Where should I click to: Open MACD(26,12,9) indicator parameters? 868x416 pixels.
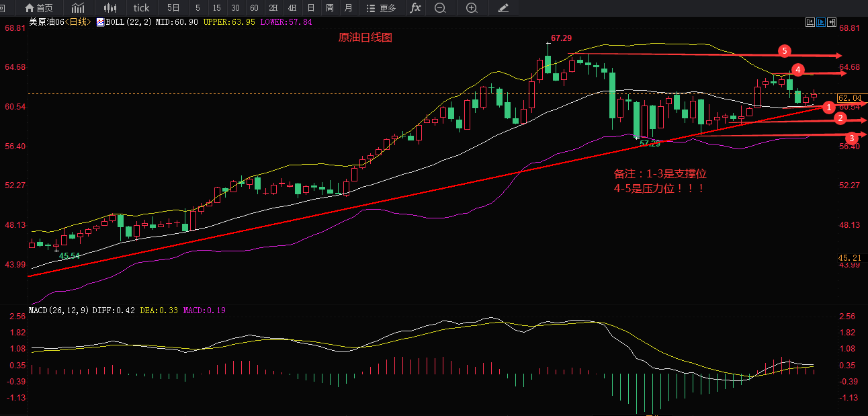58,310
